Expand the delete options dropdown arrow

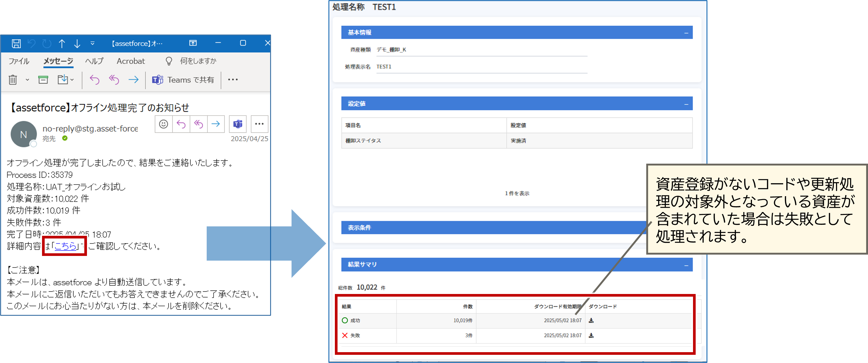(27, 80)
